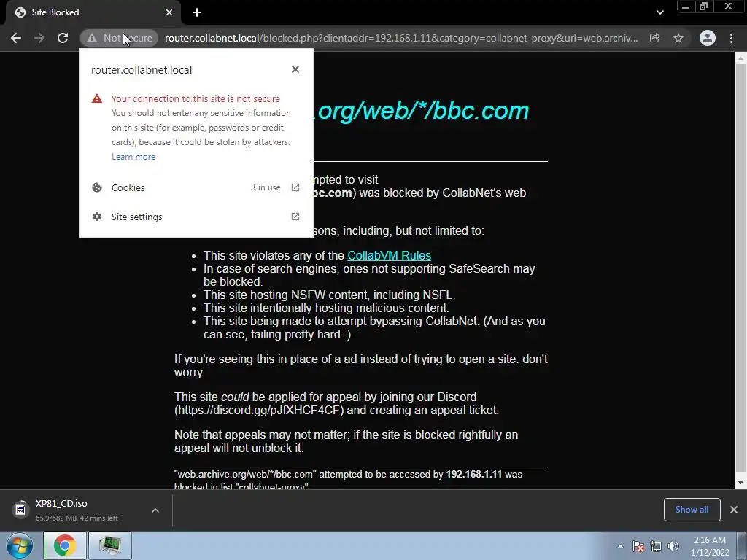Click the monitor application taskbar icon
The height and width of the screenshot is (560, 747).
click(109, 545)
